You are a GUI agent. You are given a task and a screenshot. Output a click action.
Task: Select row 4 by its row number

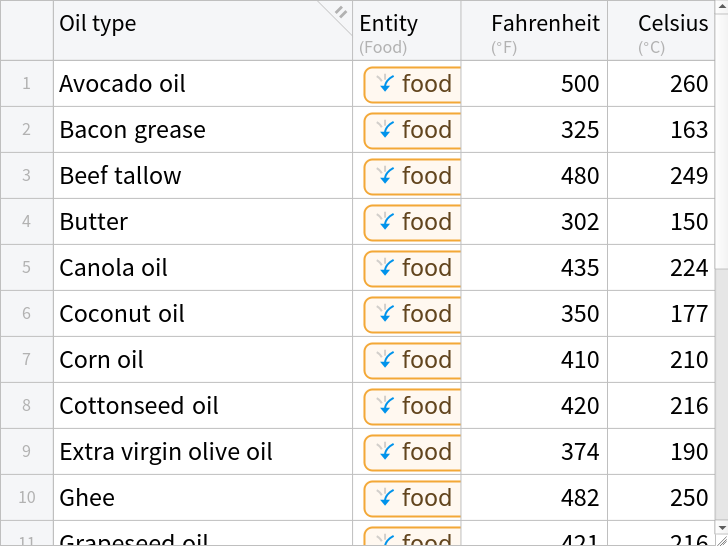coord(27,222)
